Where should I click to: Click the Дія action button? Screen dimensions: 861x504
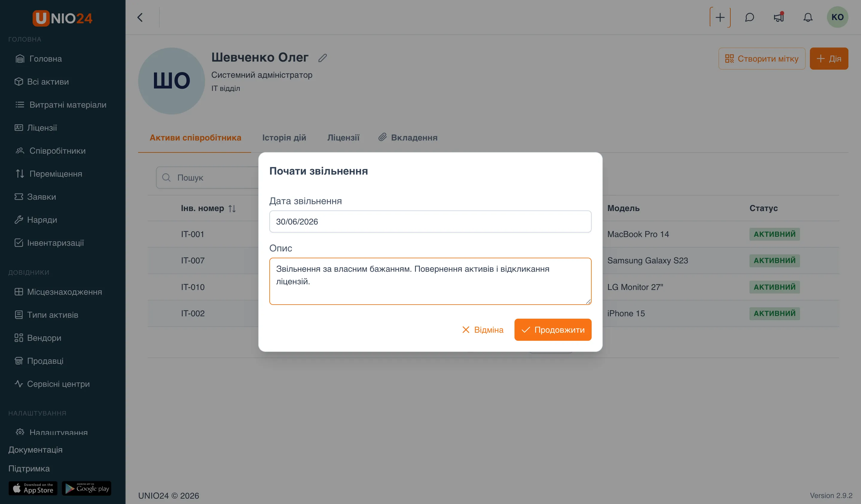829,58
